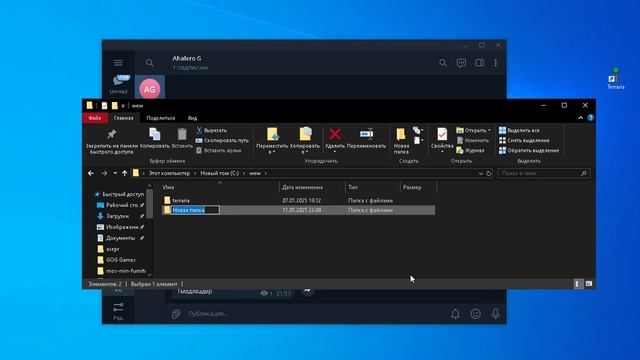Screen dimensions: 640x360
Task: Open the Файл (File) ribbon menu
Action: click(x=95, y=118)
